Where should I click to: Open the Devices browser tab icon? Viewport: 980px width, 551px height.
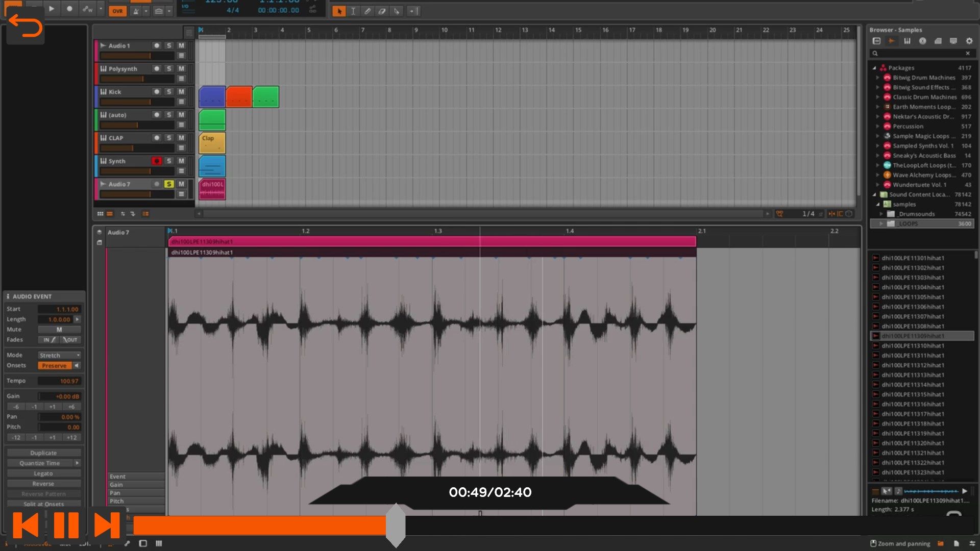(x=876, y=41)
